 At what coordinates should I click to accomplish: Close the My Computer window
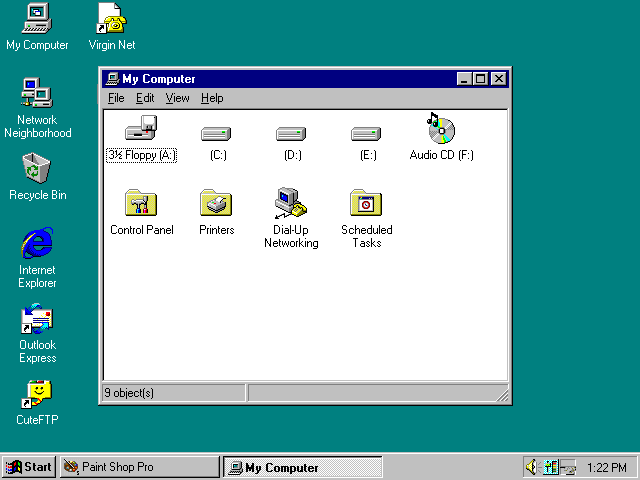tap(499, 78)
